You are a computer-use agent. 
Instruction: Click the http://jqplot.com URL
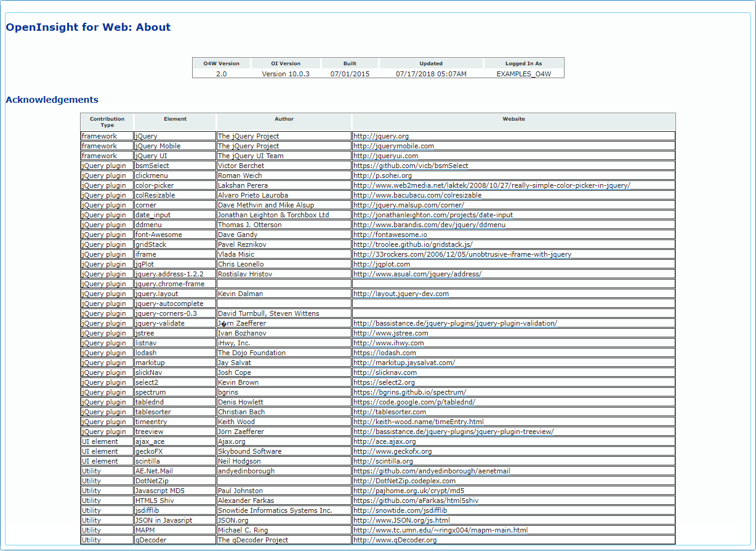[x=382, y=264]
